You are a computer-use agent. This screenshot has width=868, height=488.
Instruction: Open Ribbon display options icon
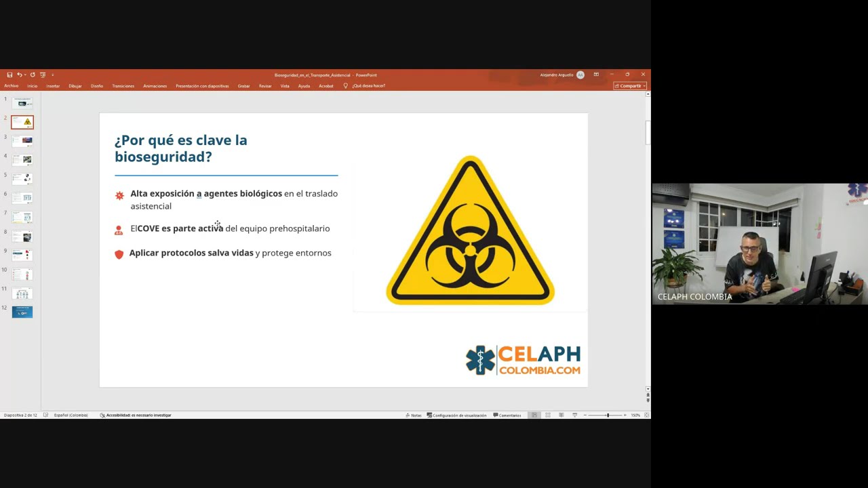[x=596, y=75]
